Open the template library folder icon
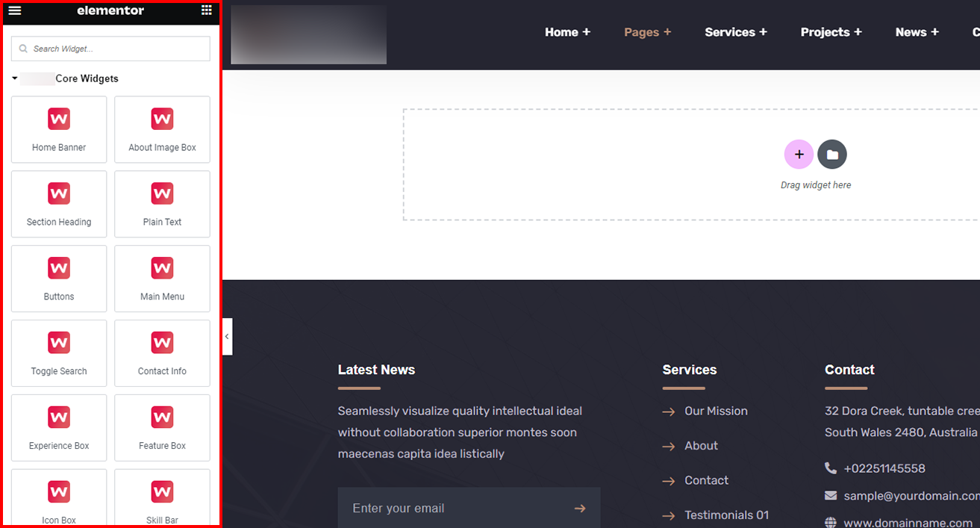The image size is (980, 528). (x=832, y=154)
